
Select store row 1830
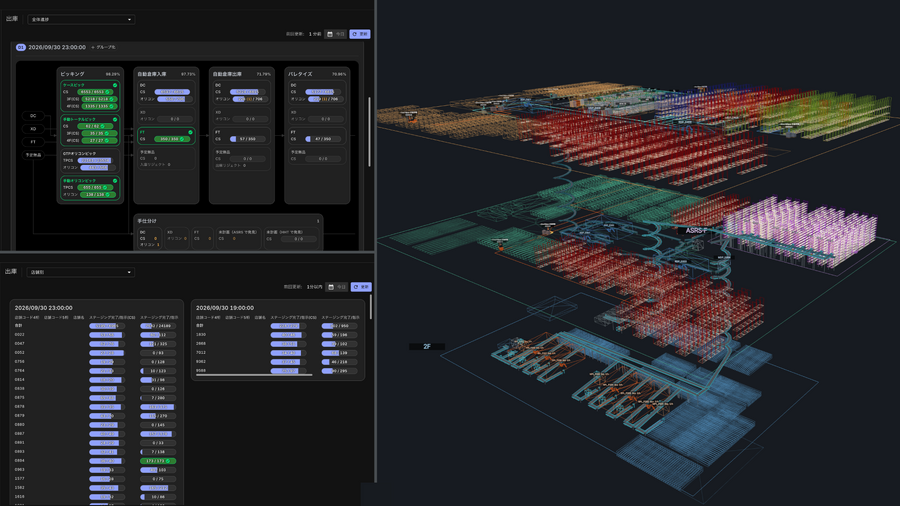pyautogui.click(x=278, y=334)
